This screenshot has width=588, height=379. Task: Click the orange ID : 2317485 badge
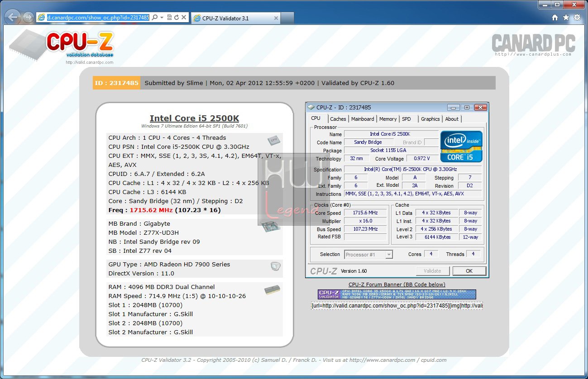[117, 83]
